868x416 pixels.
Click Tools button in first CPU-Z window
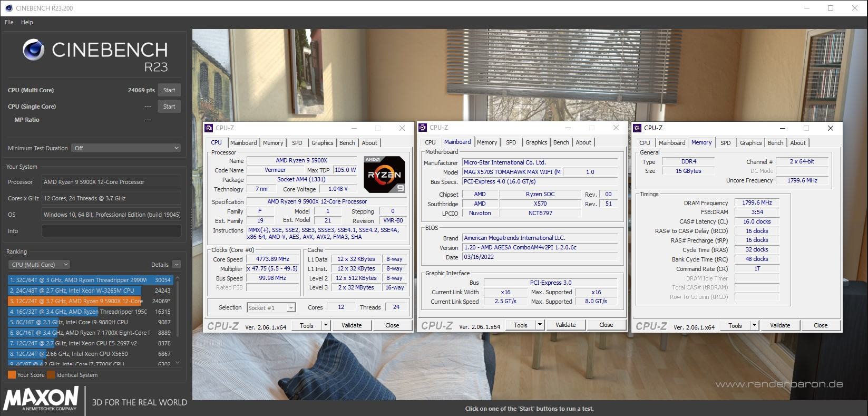tap(307, 325)
